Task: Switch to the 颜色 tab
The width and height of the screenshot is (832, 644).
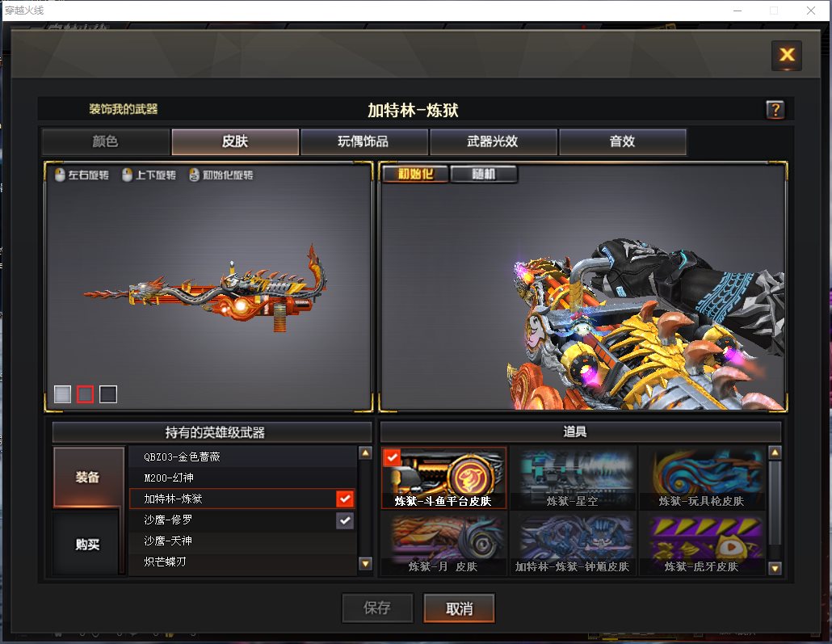Action: tap(106, 141)
